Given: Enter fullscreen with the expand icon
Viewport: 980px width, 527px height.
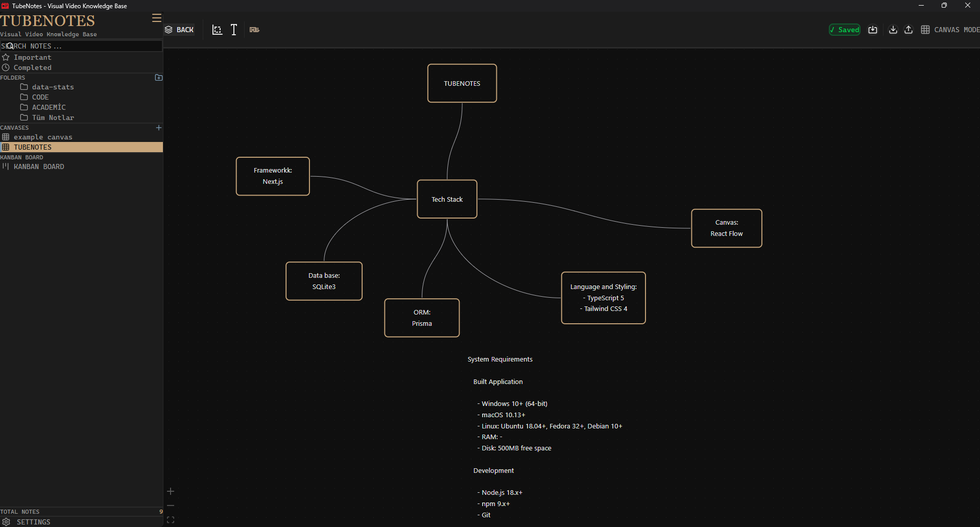Looking at the screenshot, I should [x=171, y=519].
